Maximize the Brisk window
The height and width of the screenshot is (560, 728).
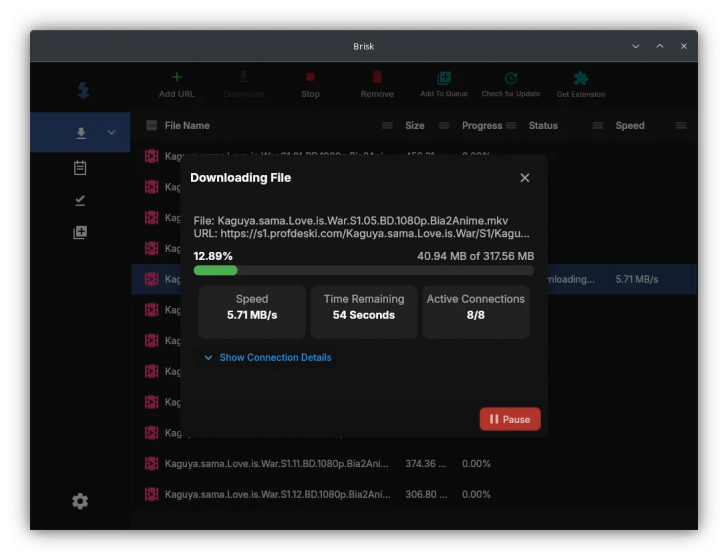coord(660,46)
